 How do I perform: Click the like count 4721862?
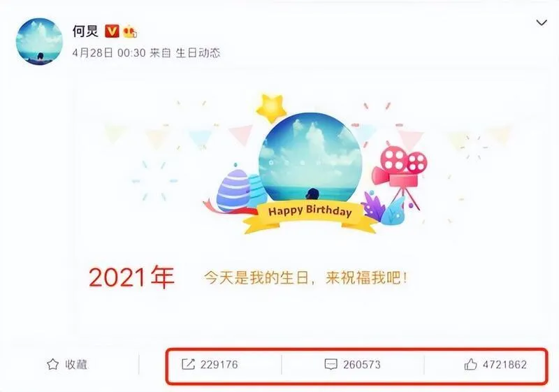tap(504, 365)
